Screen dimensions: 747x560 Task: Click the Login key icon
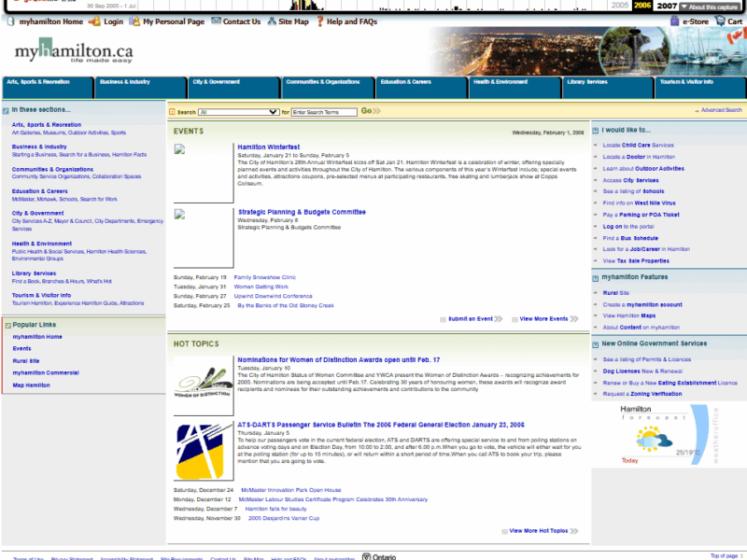94,21
